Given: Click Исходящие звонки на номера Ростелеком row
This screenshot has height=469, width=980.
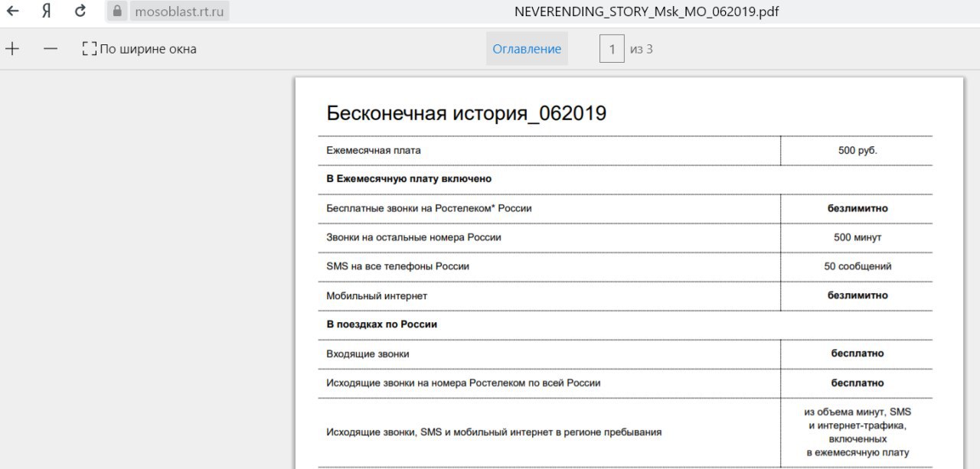Looking at the screenshot, I should (463, 383).
